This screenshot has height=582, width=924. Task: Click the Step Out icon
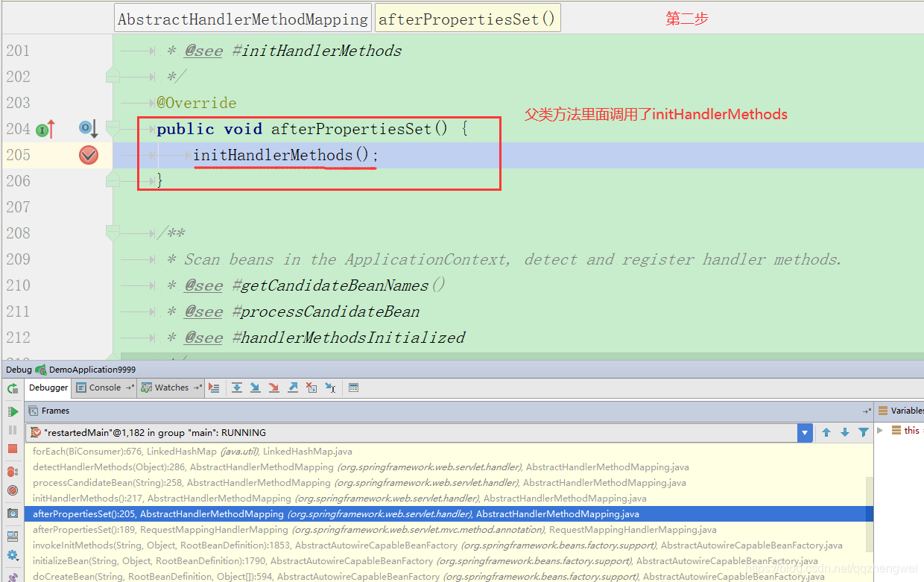point(292,388)
